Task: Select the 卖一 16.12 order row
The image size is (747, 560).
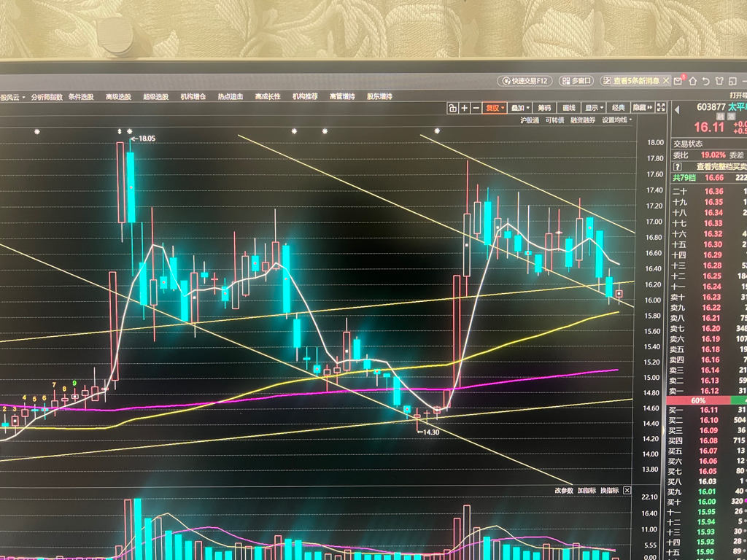Action: 708,391
